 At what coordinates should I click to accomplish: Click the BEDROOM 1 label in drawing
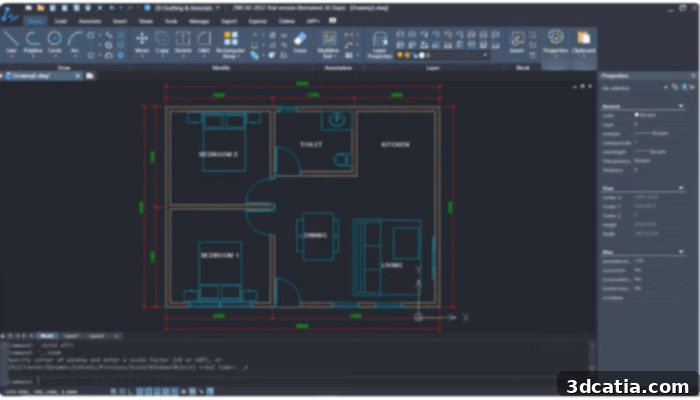pyautogui.click(x=220, y=255)
